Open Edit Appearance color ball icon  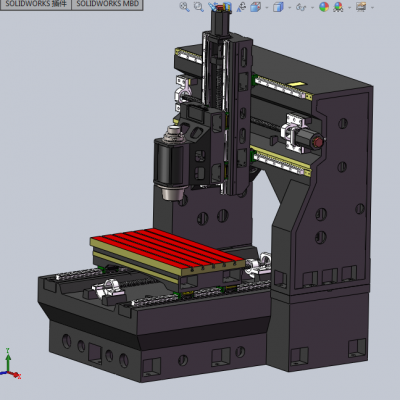(x=324, y=7)
